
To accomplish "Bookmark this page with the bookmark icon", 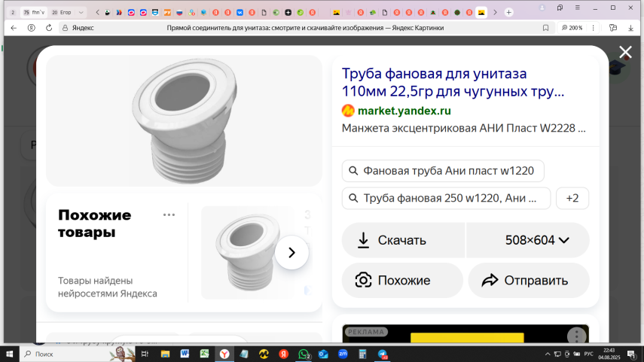I will pos(545,27).
